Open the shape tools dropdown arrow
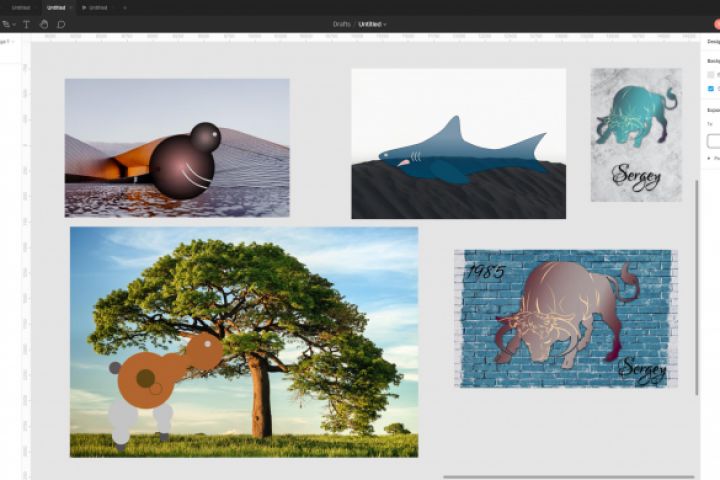Viewport: 720px width, 480px height. [x=14, y=25]
